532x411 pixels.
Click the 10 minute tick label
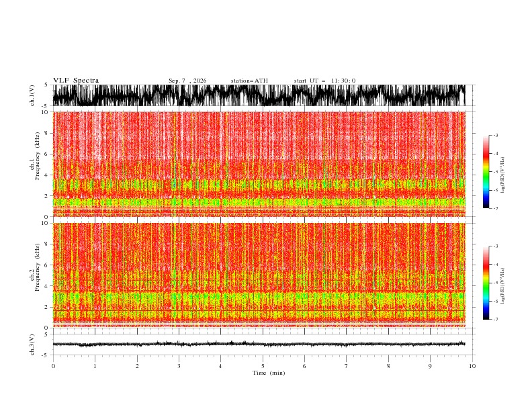(x=472, y=366)
